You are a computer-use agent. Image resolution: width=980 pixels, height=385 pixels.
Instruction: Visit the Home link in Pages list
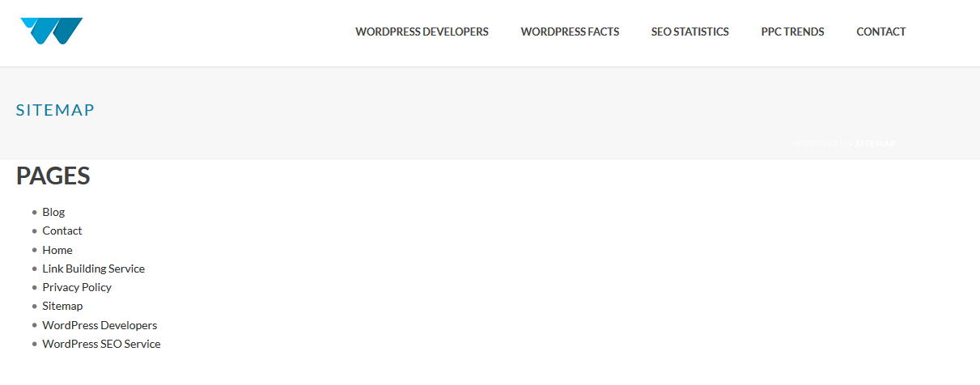(57, 250)
